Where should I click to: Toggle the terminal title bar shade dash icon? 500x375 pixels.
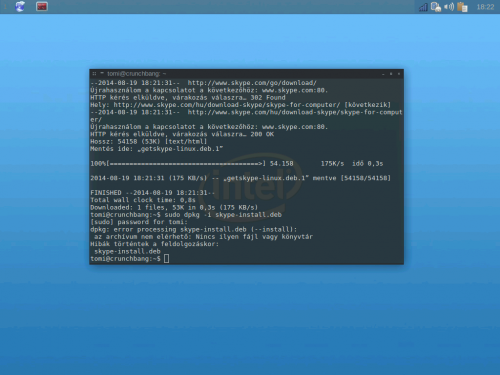click(102, 73)
